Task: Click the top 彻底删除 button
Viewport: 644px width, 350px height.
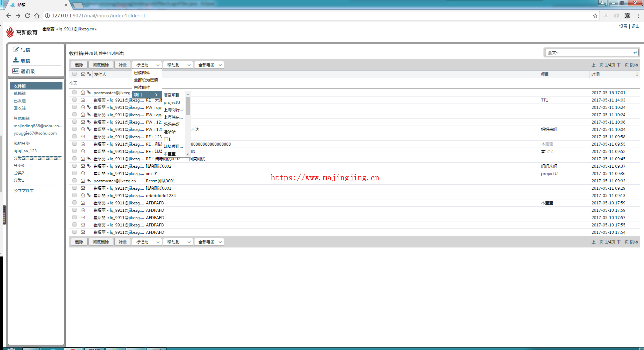Action: [101, 65]
